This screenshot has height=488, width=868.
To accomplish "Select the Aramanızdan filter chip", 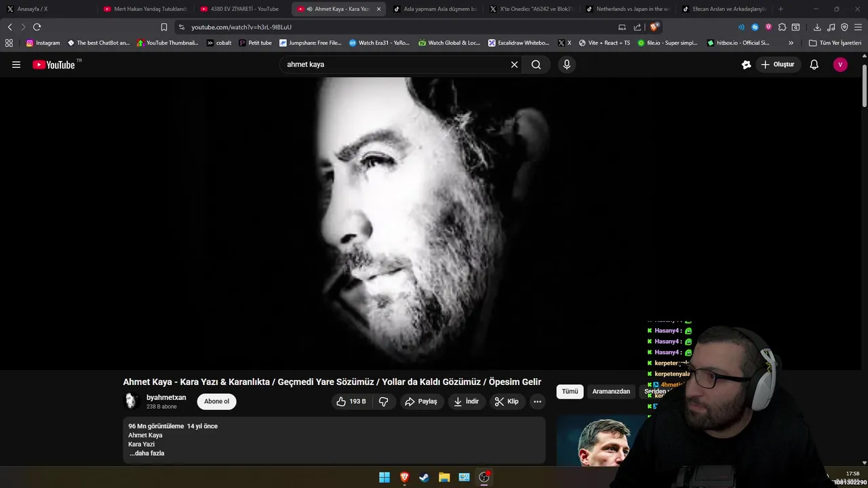I will 611,391.
